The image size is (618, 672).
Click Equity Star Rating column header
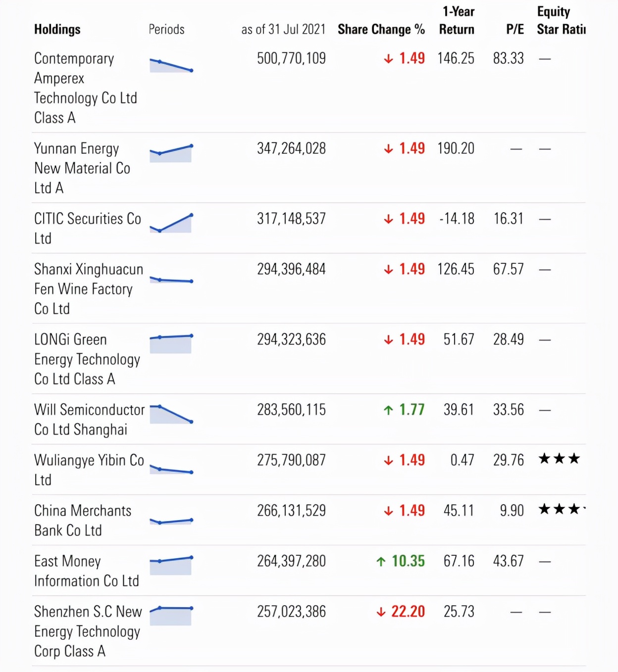tap(561, 21)
